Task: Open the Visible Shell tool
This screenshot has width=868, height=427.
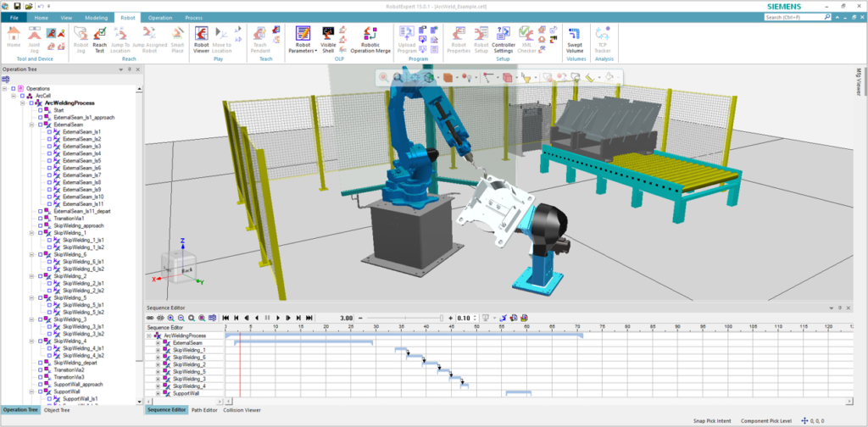Action: 328,39
